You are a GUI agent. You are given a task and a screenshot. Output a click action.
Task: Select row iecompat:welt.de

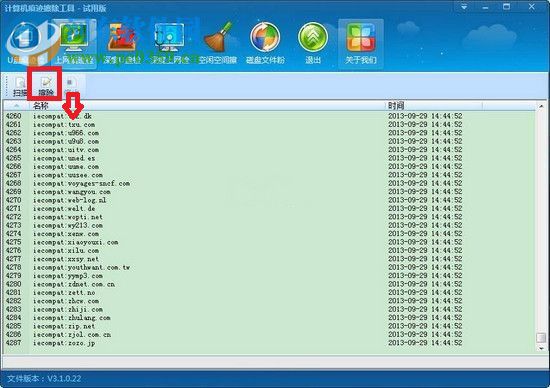[x=269, y=209]
